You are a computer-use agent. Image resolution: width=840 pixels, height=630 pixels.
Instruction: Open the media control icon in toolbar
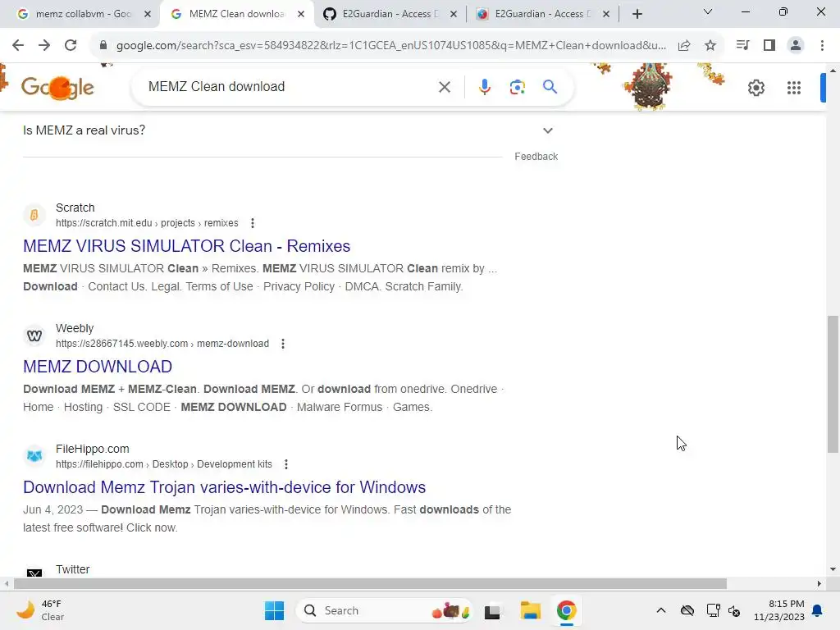tap(742, 46)
